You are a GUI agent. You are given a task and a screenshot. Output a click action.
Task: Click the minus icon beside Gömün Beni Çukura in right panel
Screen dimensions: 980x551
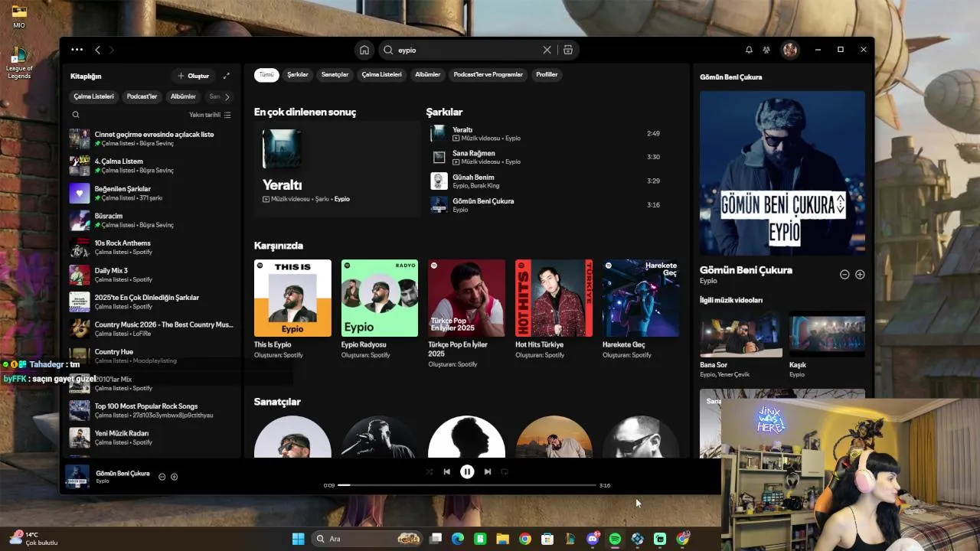click(844, 274)
